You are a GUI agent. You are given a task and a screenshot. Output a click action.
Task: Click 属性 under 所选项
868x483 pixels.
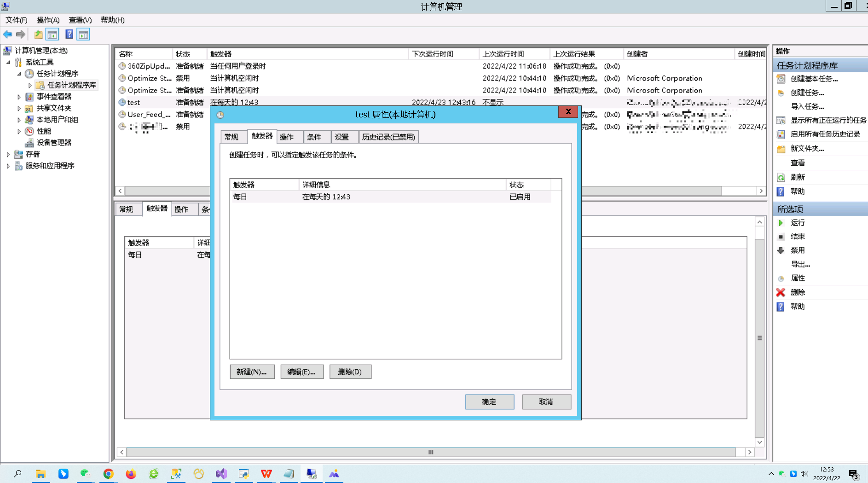798,278
